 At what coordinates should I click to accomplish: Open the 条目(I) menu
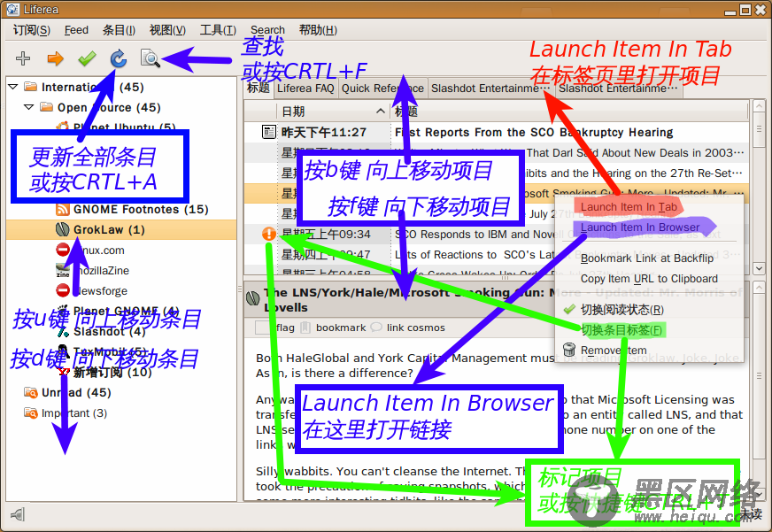click(x=119, y=30)
